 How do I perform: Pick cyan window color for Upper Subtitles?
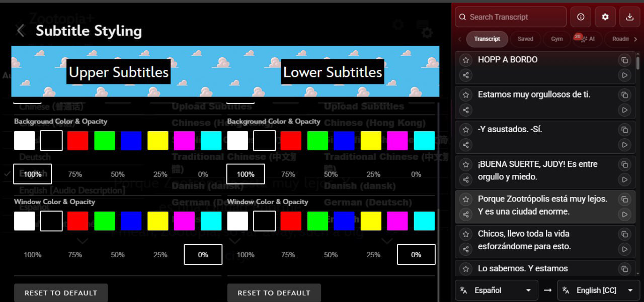(211, 221)
